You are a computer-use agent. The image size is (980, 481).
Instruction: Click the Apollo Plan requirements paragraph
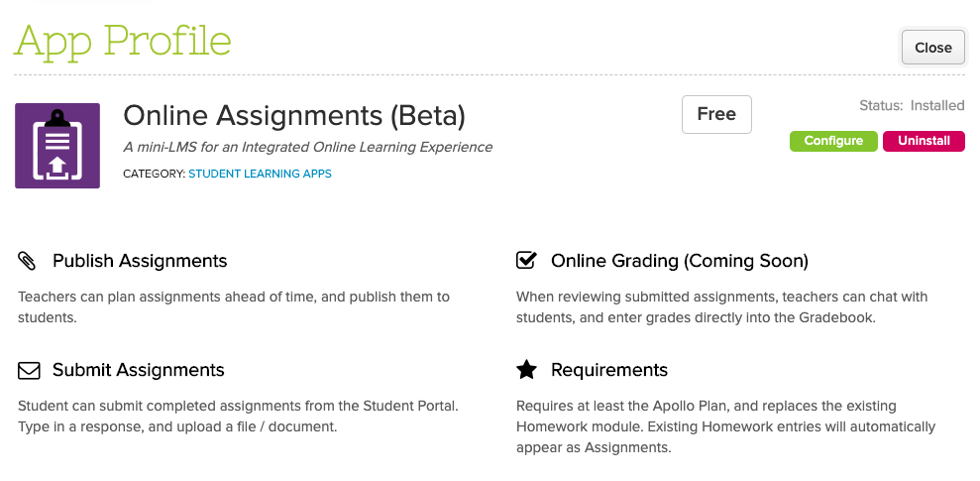(x=725, y=426)
